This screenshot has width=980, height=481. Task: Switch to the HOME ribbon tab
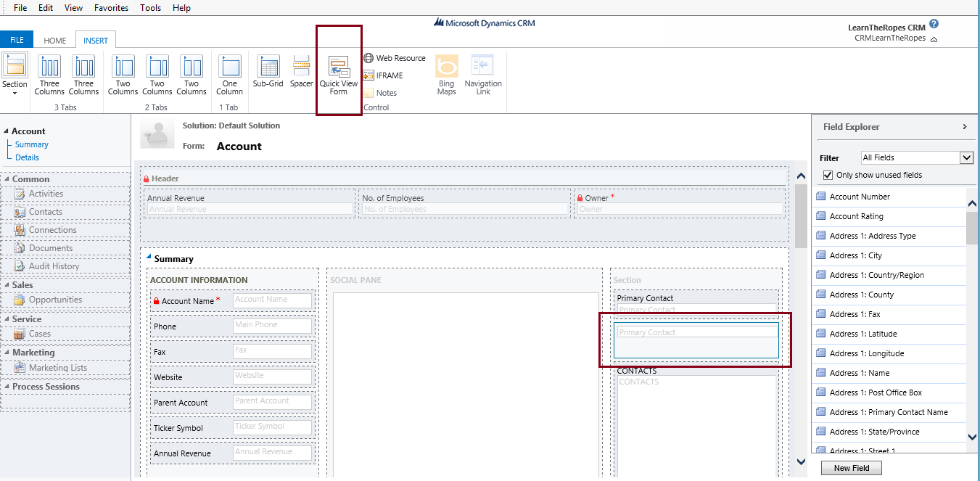[x=54, y=40]
